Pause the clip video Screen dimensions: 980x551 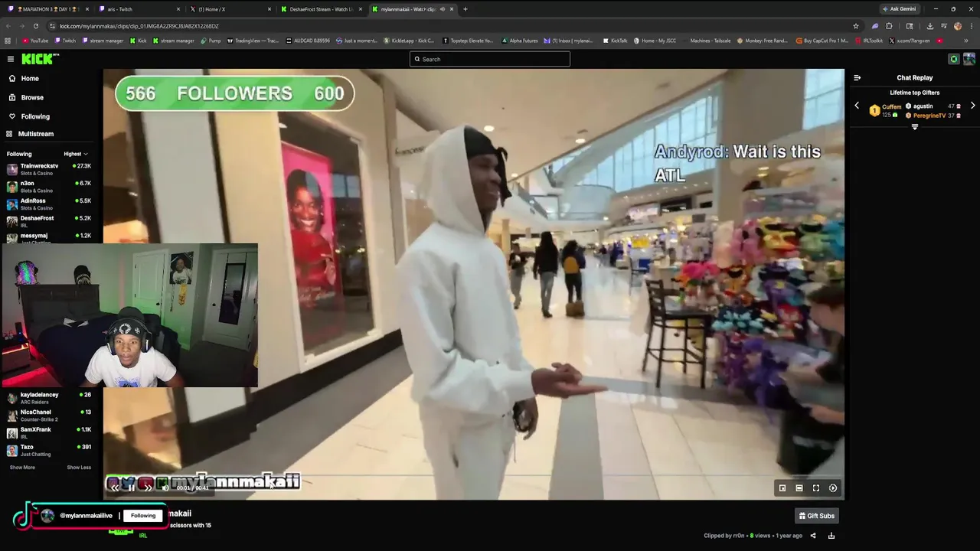point(131,487)
